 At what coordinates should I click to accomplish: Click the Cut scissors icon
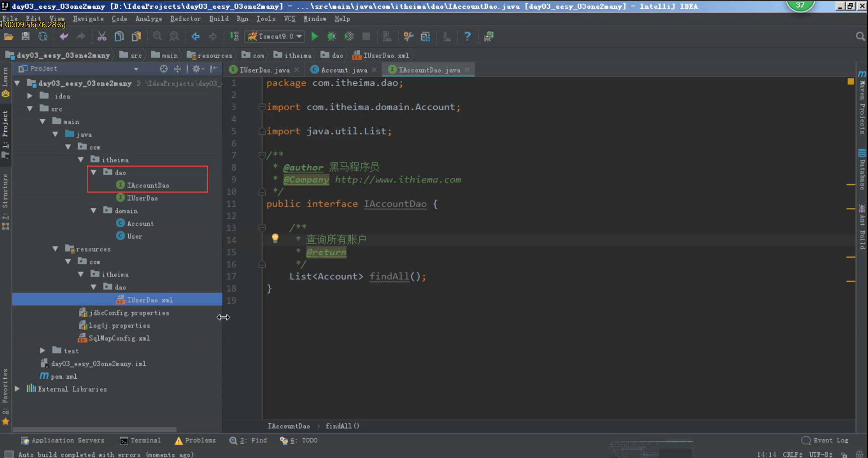click(102, 36)
